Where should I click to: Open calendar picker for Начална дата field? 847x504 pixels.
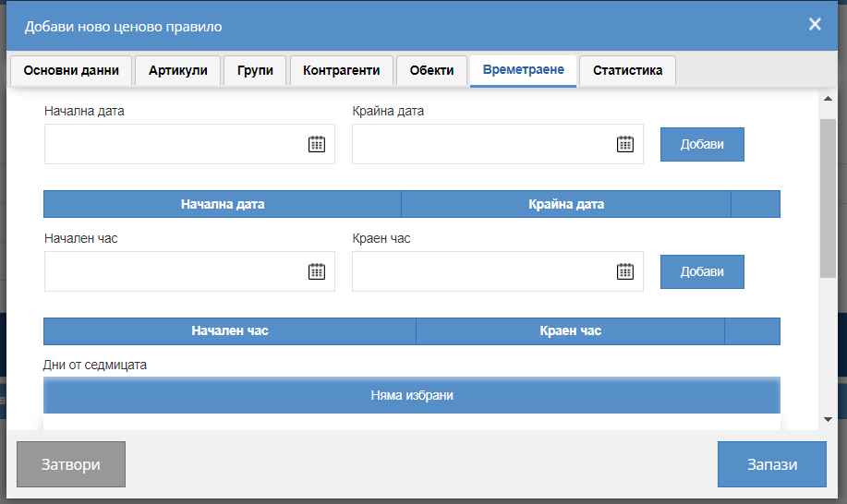pos(317,144)
